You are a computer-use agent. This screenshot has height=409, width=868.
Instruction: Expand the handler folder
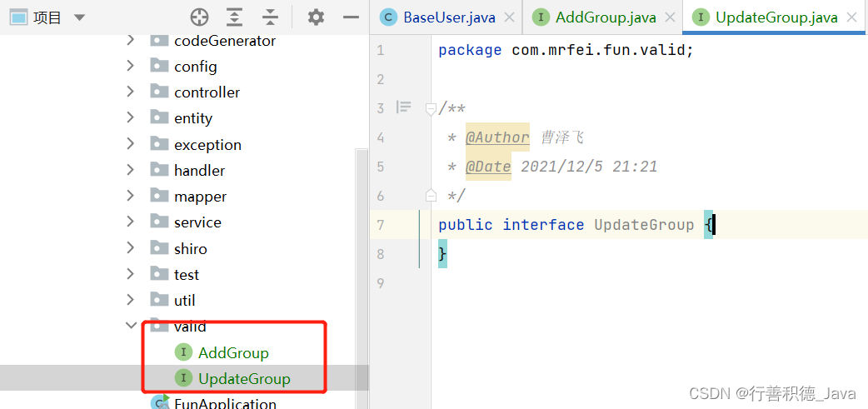(131, 170)
